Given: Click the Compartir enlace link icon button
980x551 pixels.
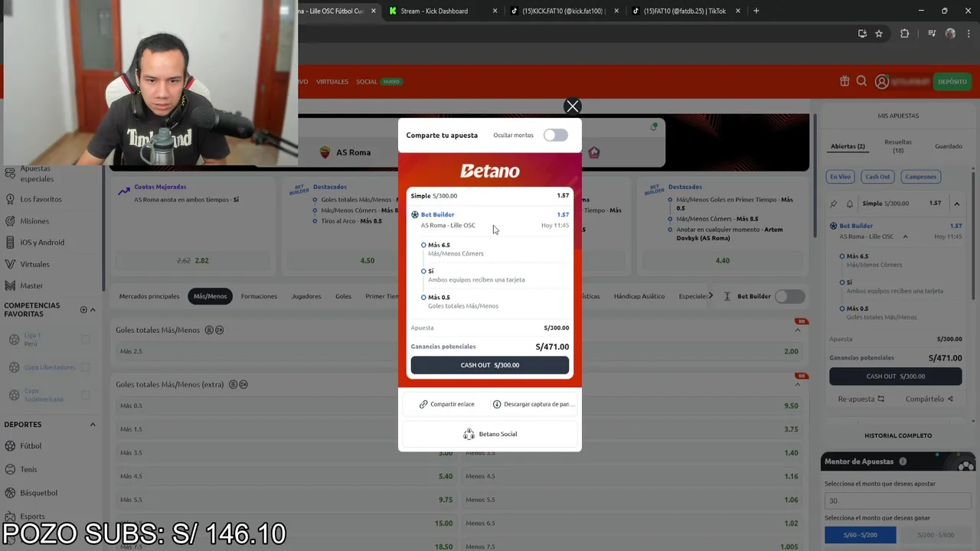Looking at the screenshot, I should pyautogui.click(x=447, y=404).
